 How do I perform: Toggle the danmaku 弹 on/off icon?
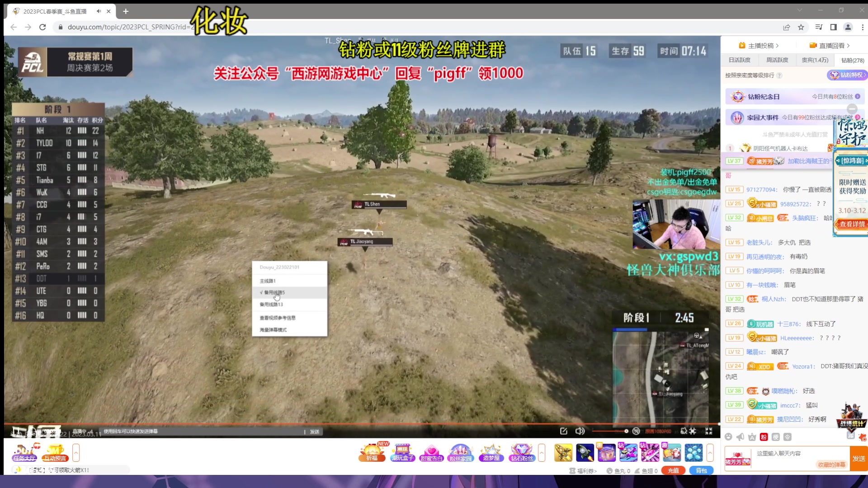pos(636,431)
